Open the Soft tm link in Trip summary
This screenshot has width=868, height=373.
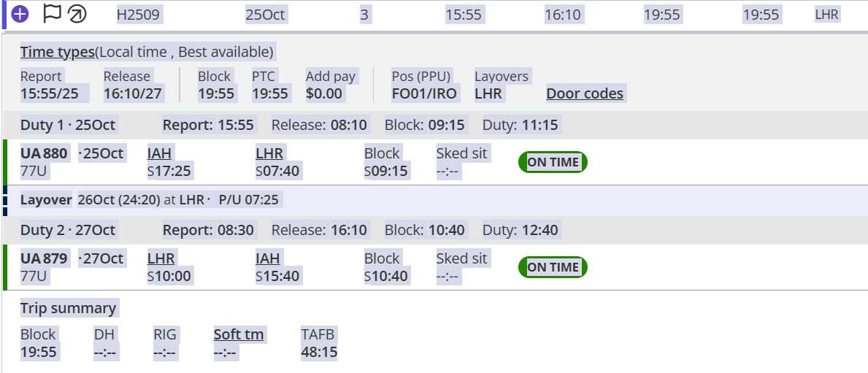tap(239, 334)
